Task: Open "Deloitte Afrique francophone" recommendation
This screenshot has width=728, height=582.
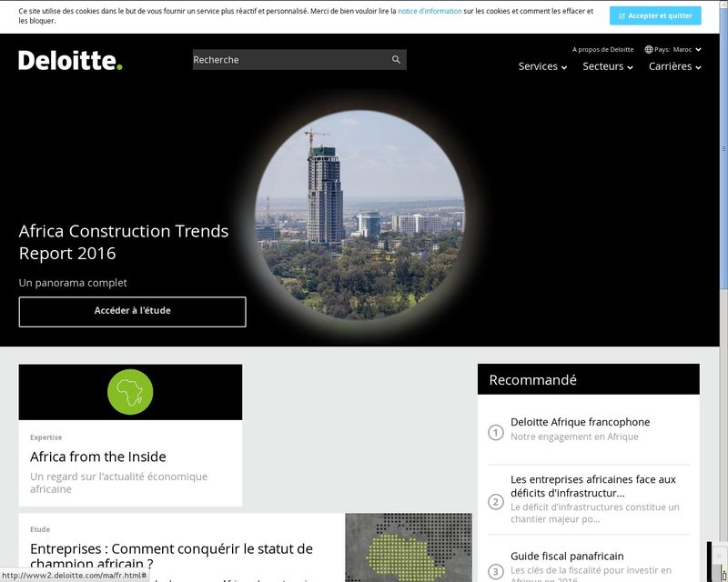Action: (580, 422)
